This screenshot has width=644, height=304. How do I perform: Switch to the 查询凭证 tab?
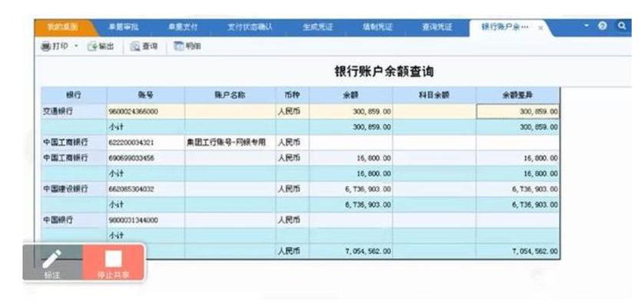(x=437, y=28)
